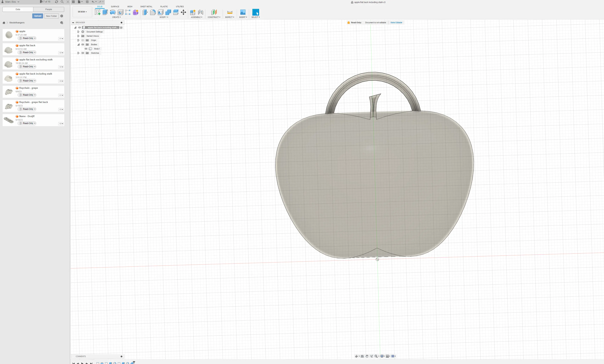
Task: Toggle visibility of the Sketches folder
Action: tap(83, 53)
